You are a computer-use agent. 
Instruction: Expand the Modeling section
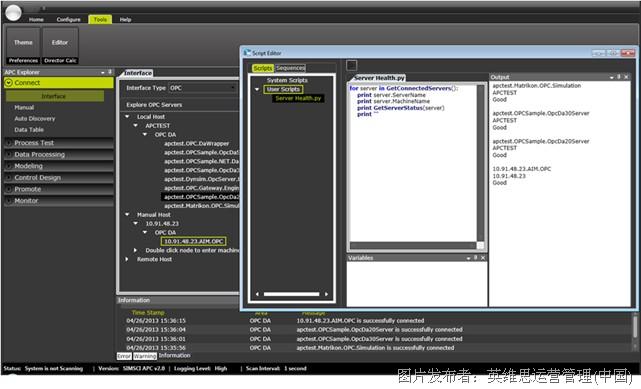click(x=59, y=166)
